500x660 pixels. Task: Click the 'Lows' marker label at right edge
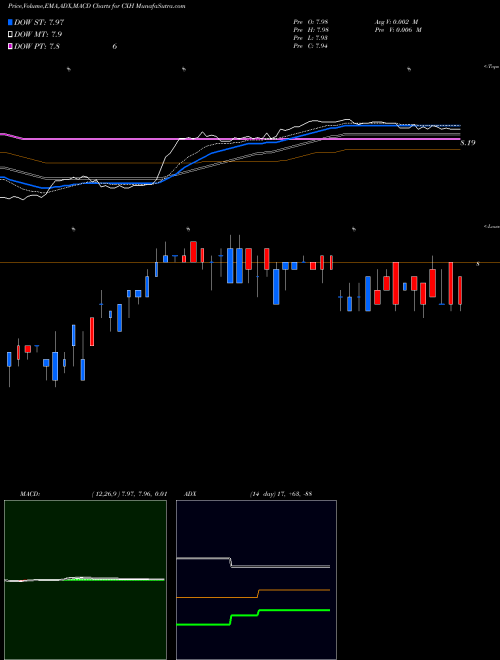[492, 226]
